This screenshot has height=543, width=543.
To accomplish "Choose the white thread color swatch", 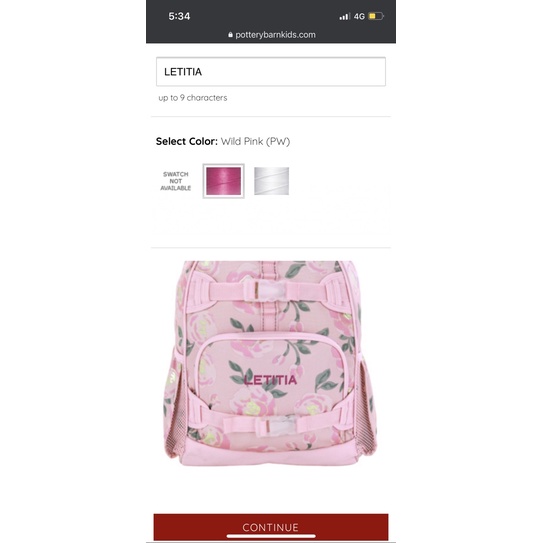I will click(x=272, y=181).
